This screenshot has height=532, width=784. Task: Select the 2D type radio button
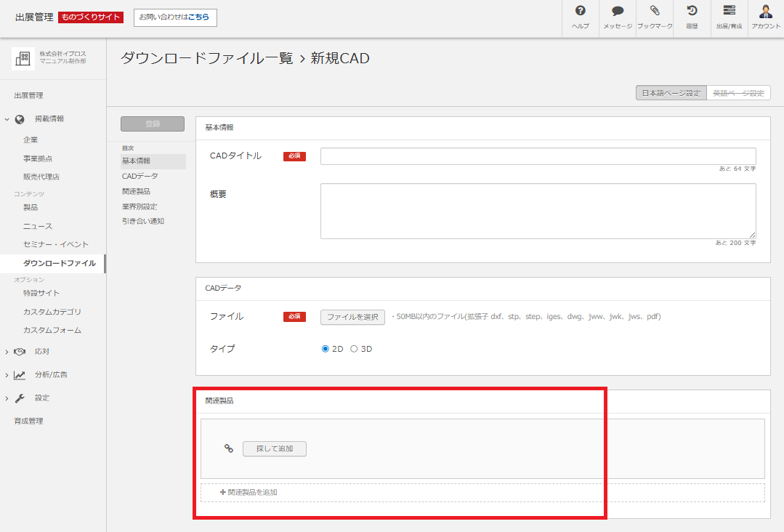325,348
